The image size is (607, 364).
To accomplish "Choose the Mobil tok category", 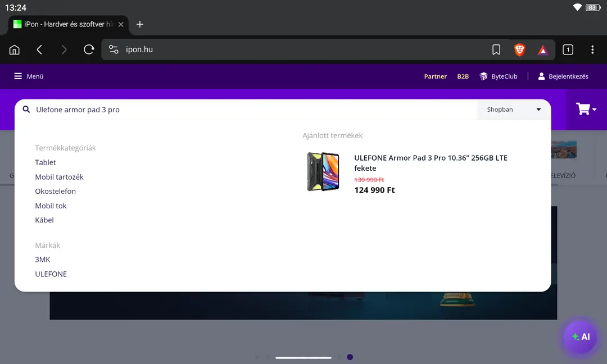I will [x=51, y=206].
